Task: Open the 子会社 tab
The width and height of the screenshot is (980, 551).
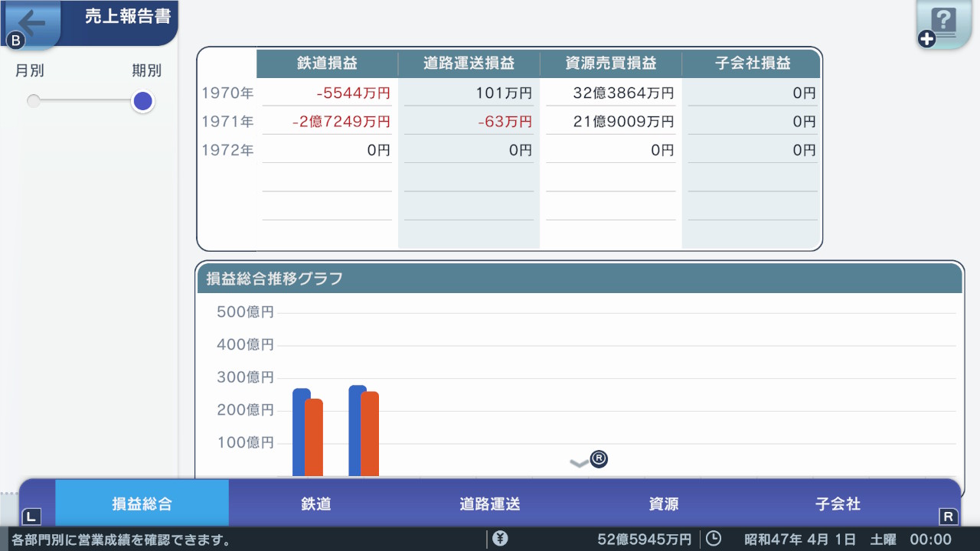Action: click(838, 504)
